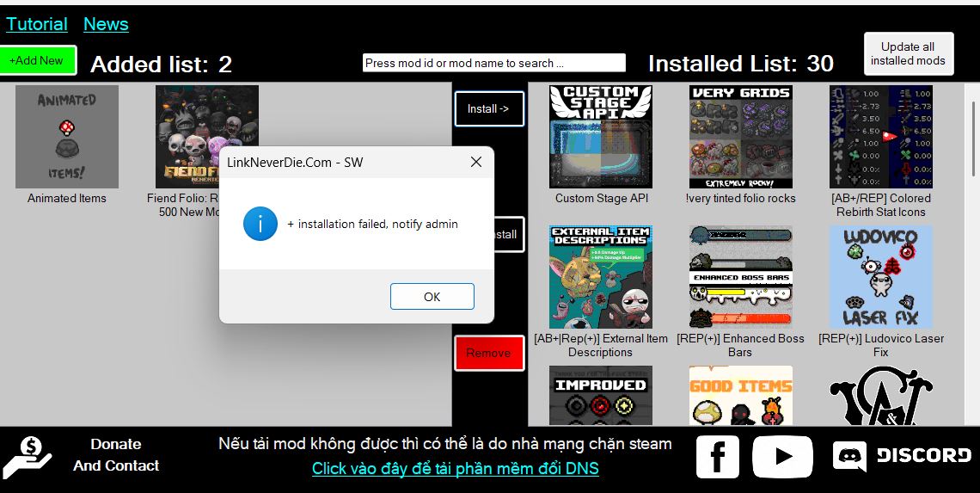Screen dimensions: 980x493
Task: Click the donate hand-with-coin icon
Action: point(27,457)
